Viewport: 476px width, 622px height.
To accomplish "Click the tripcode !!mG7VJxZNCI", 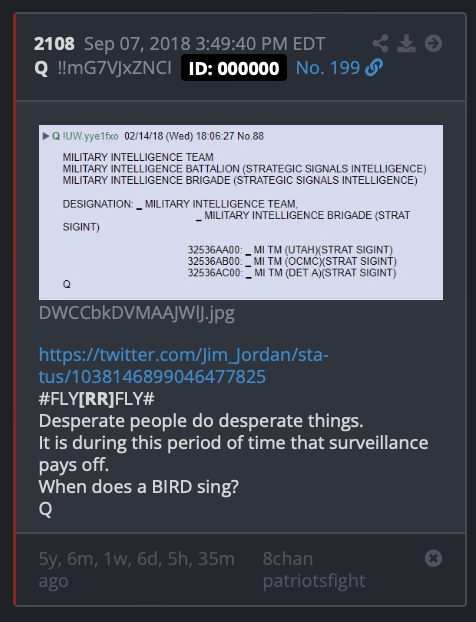I will pos(115,68).
